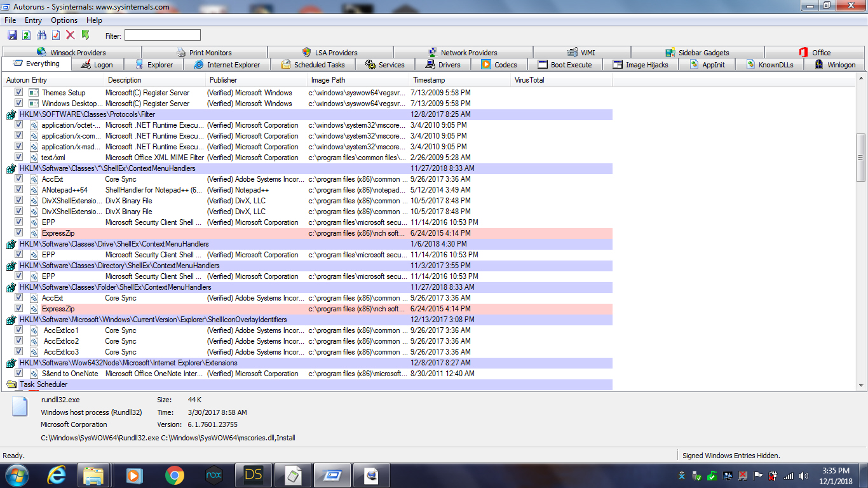Open the media player taskbar icon
This screenshot has width=868, height=488.
[x=134, y=475]
